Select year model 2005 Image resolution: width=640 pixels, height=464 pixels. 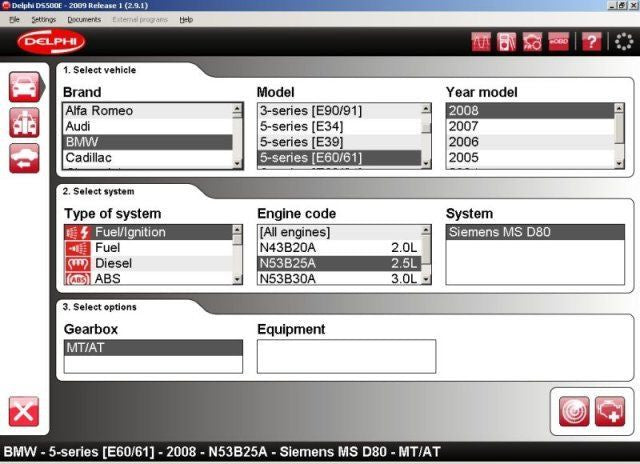tap(530, 158)
